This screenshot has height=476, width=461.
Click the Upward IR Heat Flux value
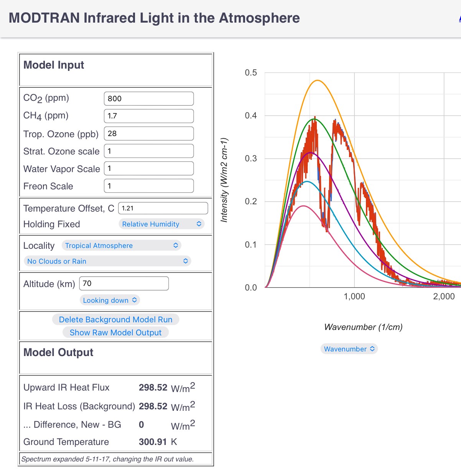coord(153,387)
